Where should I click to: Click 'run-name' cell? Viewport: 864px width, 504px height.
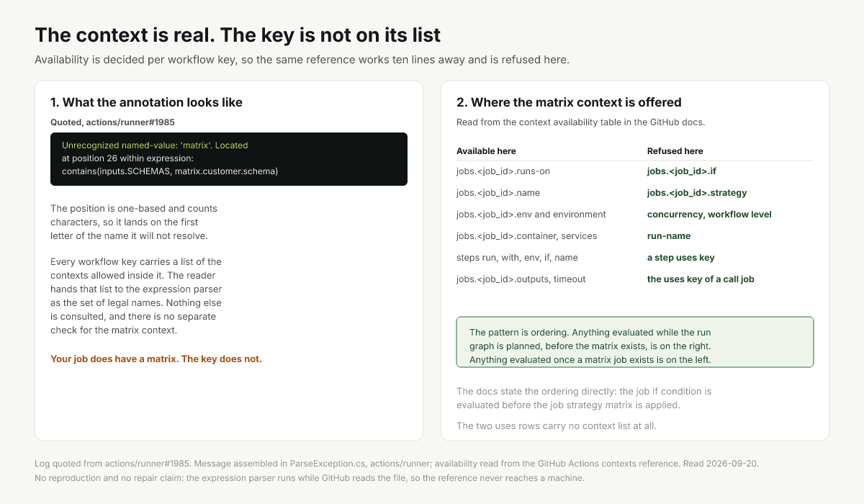(x=669, y=236)
